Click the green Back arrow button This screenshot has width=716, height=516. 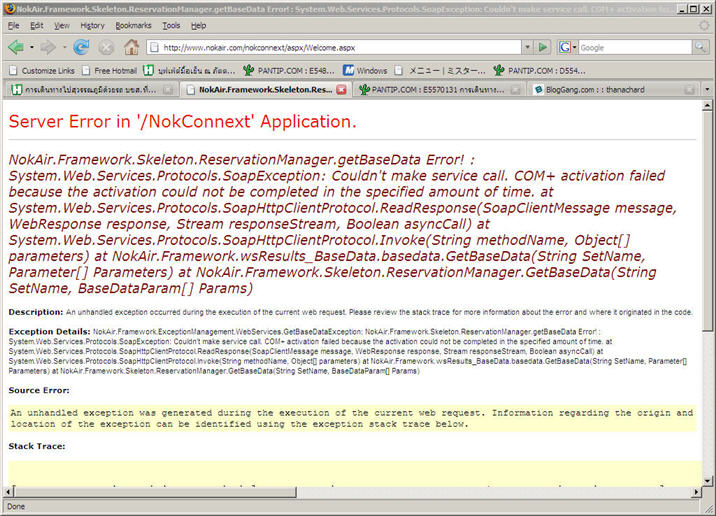coord(16,47)
